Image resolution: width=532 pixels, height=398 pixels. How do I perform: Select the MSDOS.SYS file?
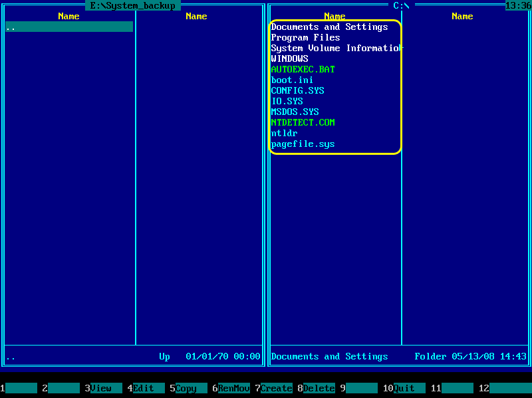(x=295, y=112)
